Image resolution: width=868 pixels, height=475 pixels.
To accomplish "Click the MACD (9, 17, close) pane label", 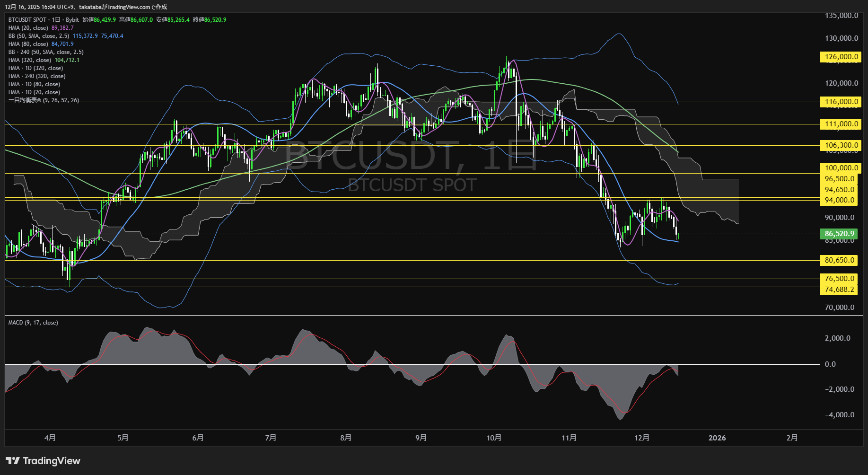I will click(x=32, y=322).
